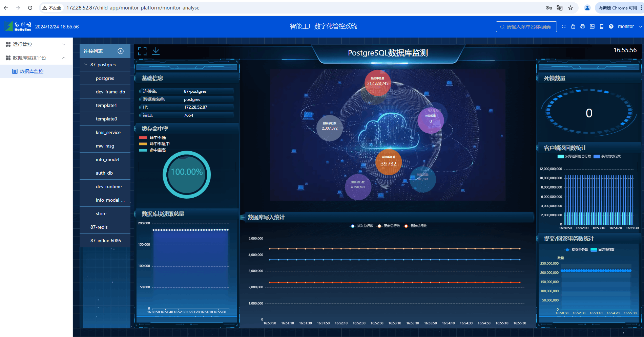
Task: Click the printer icon in the header
Action: coord(583,26)
